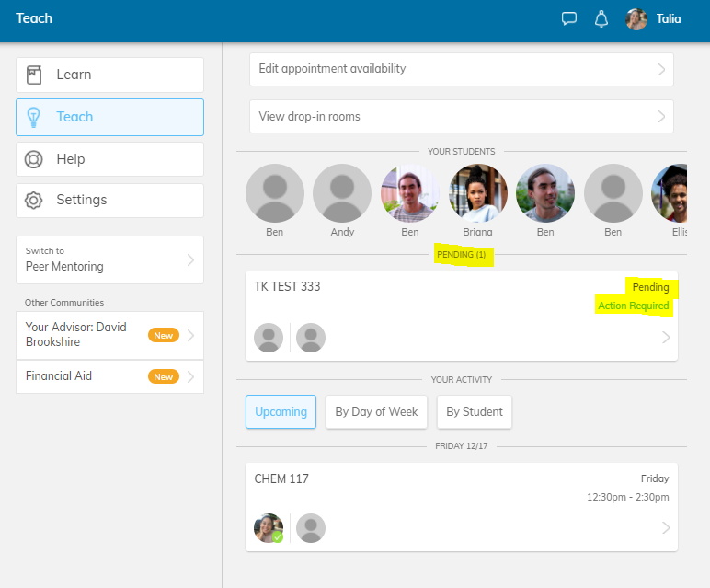Open Switch to Peer Mentoring chevron
This screenshot has height=588, width=710.
coord(190,260)
